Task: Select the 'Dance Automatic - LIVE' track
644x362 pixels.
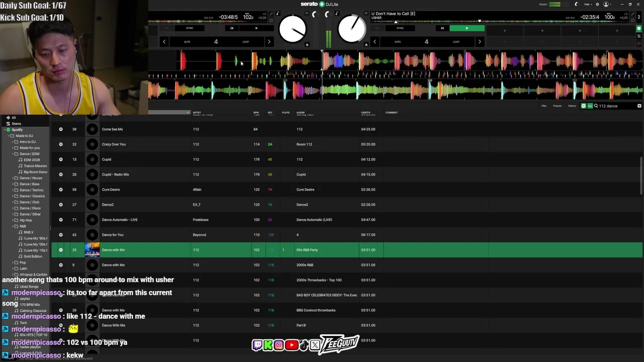Action: coord(347,220)
